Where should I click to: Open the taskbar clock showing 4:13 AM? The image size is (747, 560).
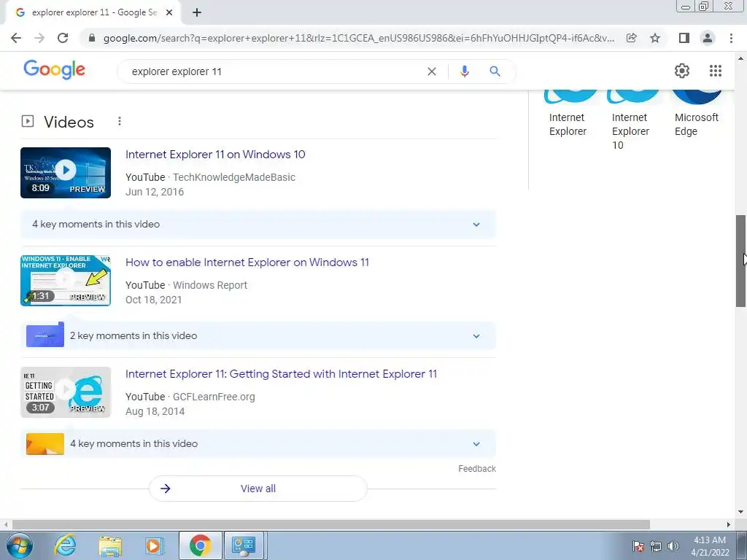point(710,546)
